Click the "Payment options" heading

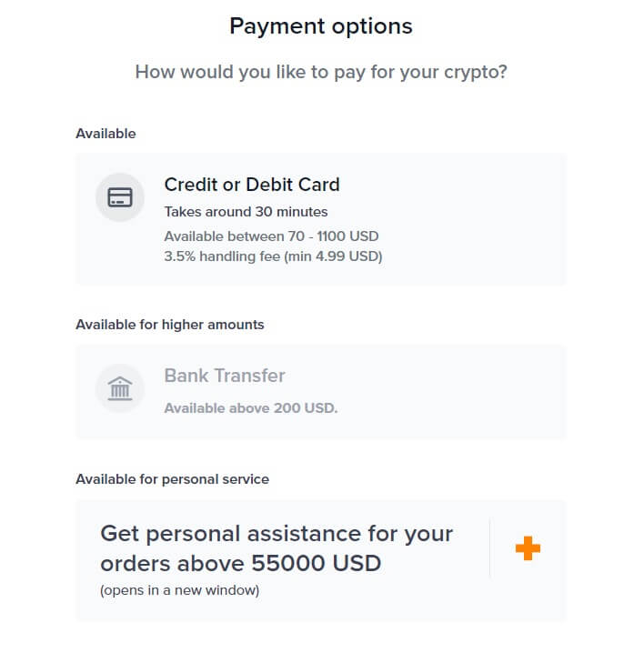[x=321, y=26]
